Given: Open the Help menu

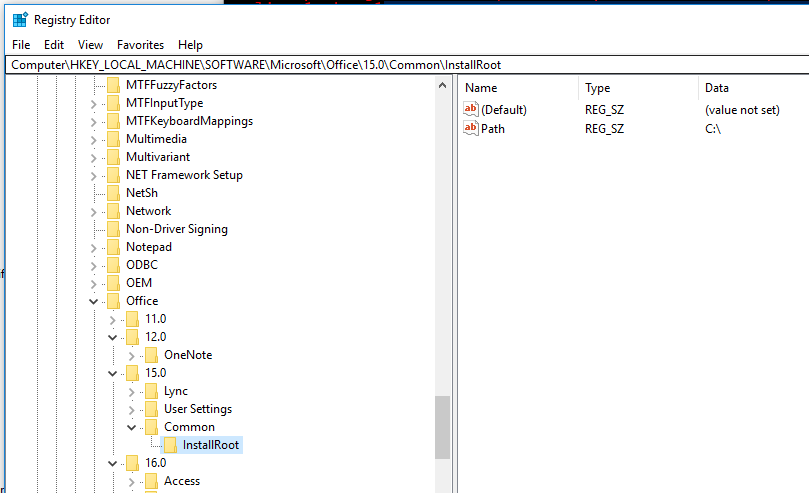Looking at the screenshot, I should click(x=190, y=45).
